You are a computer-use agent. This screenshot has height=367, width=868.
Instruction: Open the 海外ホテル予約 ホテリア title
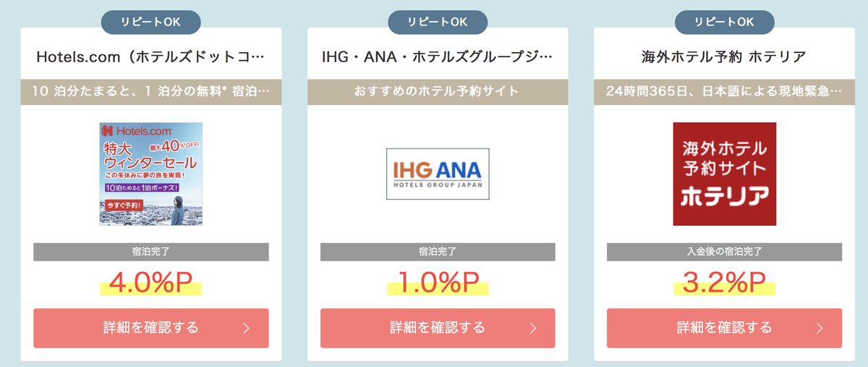[x=724, y=56]
